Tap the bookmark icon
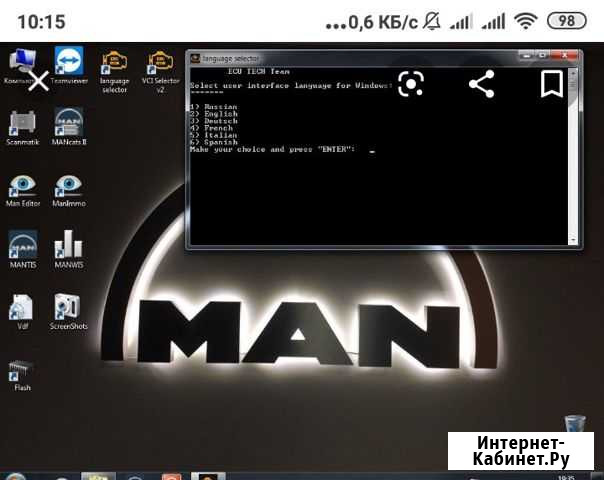Image resolution: width=604 pixels, height=480 pixels. (x=552, y=84)
